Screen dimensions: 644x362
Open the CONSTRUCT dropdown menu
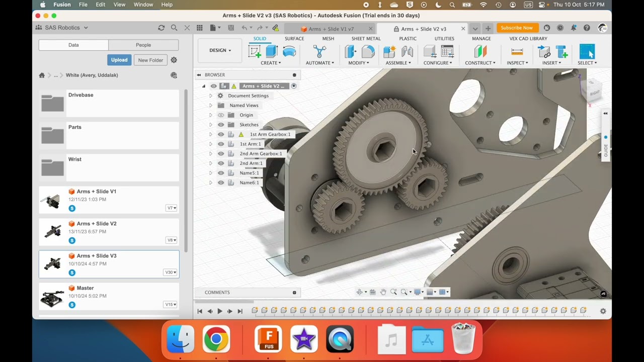(x=480, y=63)
